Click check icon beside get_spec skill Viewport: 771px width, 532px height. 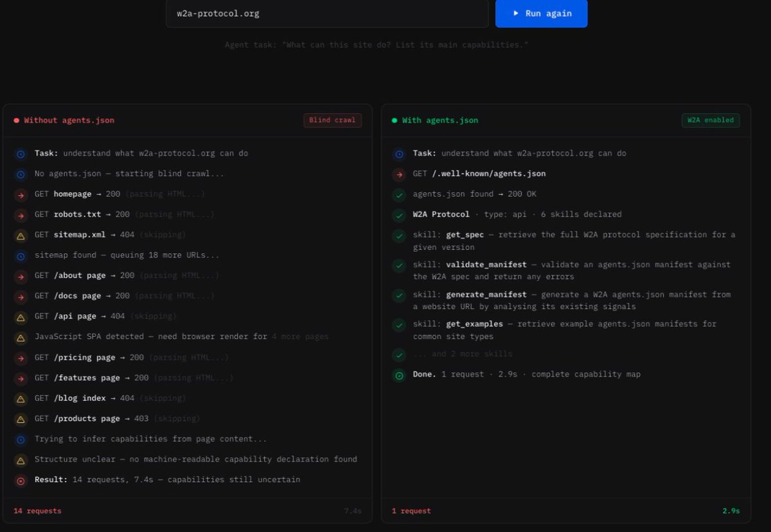(399, 236)
